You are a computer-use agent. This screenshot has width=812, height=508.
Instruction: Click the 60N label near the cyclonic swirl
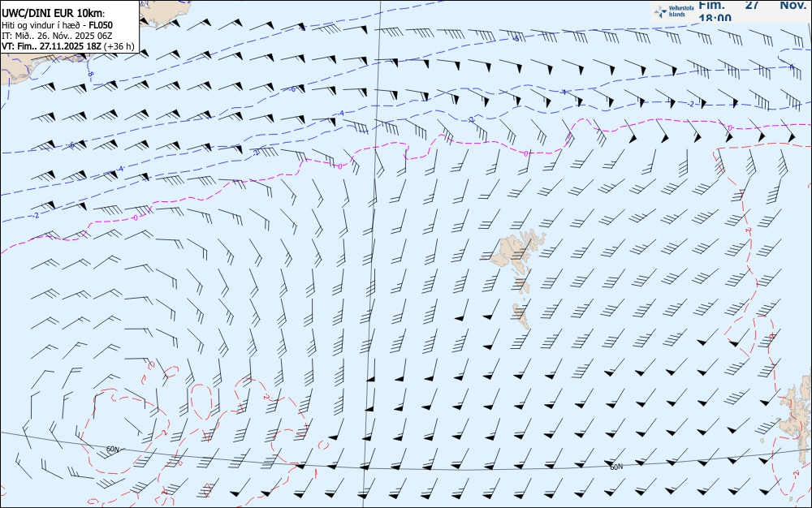[112, 450]
